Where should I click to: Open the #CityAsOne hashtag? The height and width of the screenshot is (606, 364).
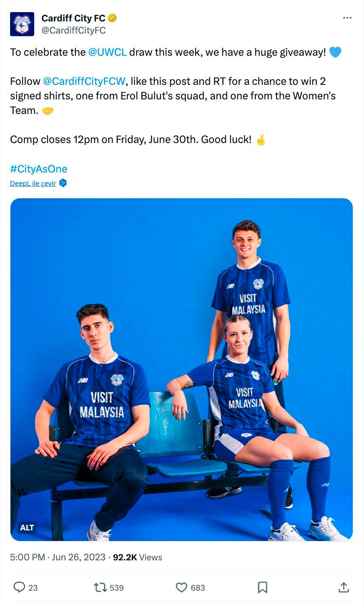[39, 169]
